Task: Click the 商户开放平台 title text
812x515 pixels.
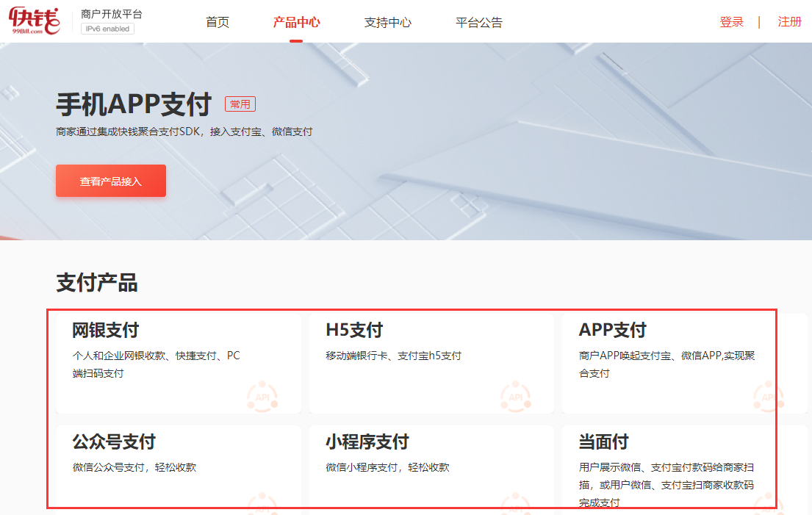Action: coord(112,14)
